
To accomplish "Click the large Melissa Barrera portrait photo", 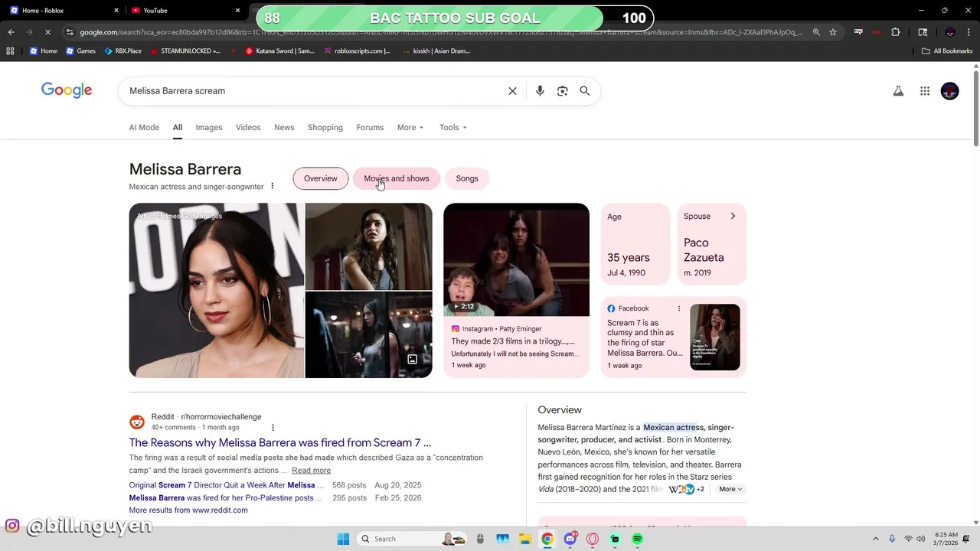I will [217, 291].
